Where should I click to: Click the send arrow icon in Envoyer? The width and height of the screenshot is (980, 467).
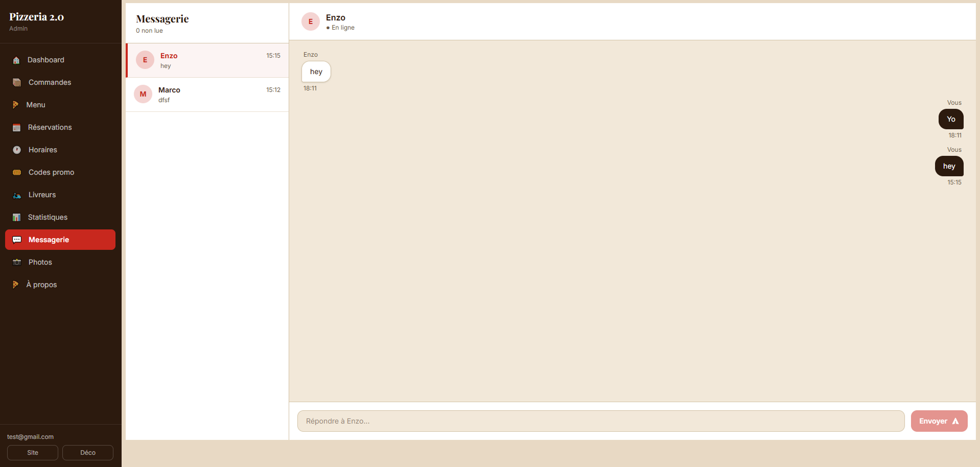pos(955,421)
